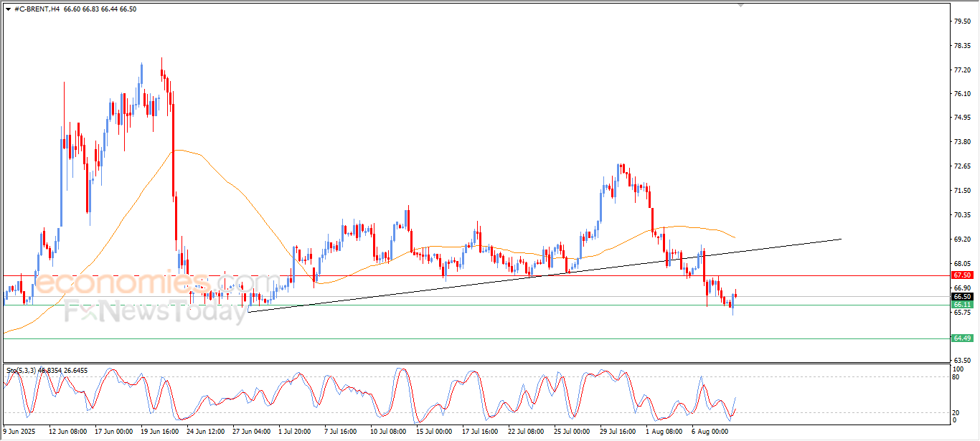
Task: Select the #C-BRENT,H4 chart title text
Action: click(x=37, y=9)
